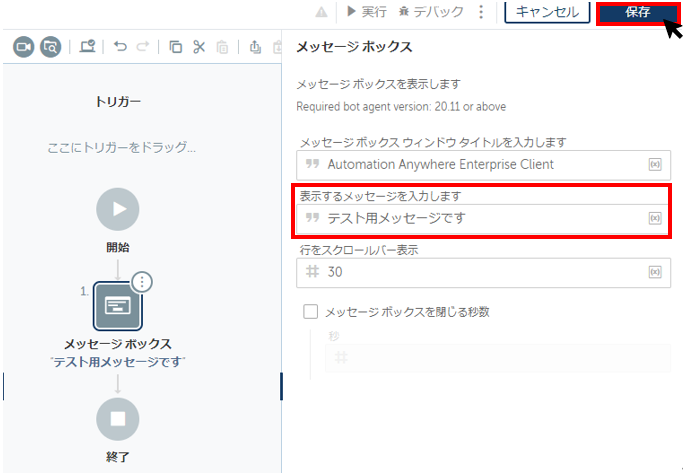
Task: Click the トリガー heading text
Action: (118, 102)
